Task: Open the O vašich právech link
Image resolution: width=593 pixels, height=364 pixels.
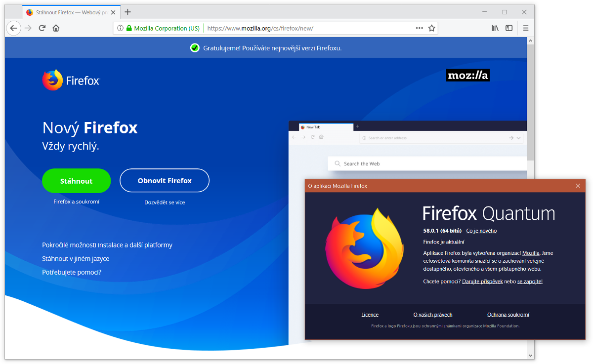Action: (x=433, y=315)
